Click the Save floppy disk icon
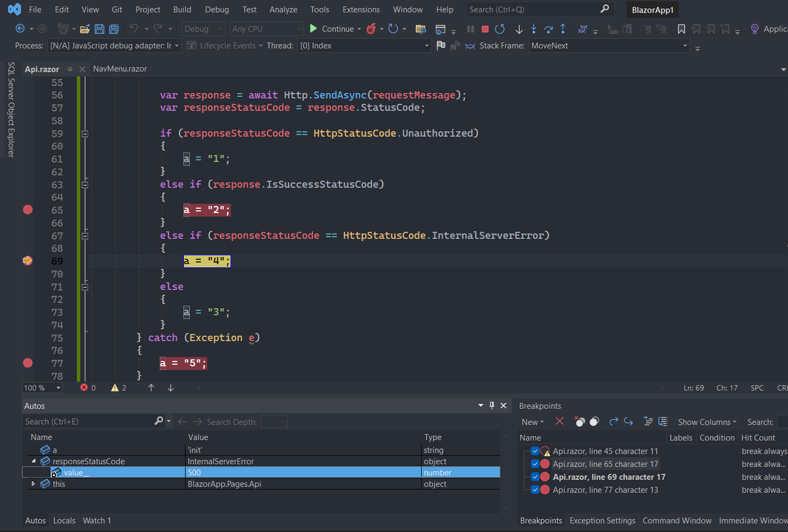 pyautogui.click(x=100, y=29)
